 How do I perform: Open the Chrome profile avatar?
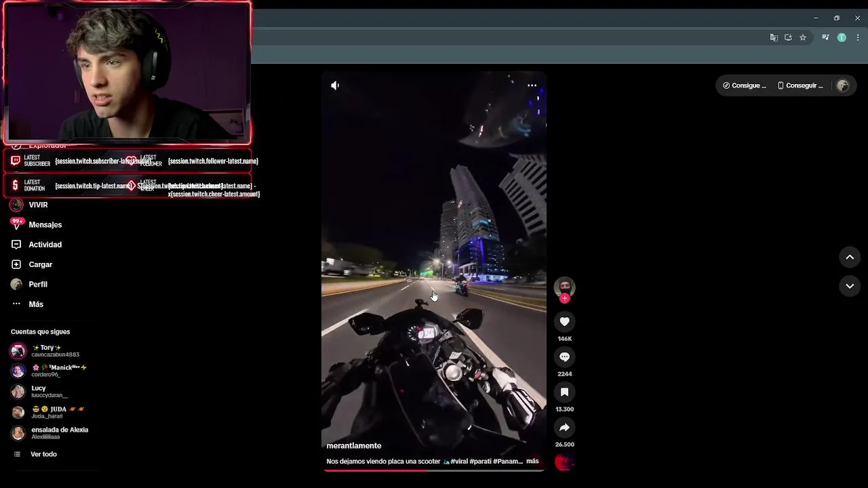click(x=842, y=38)
